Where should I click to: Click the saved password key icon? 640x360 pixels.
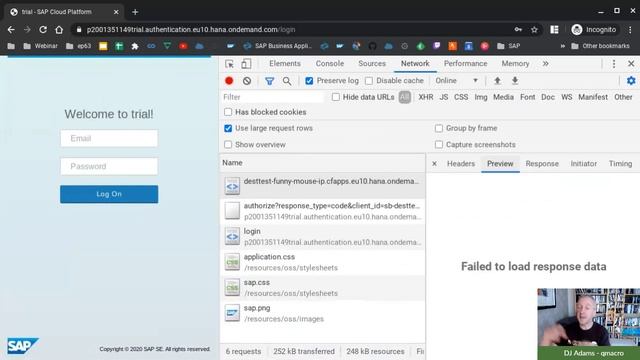point(518,29)
